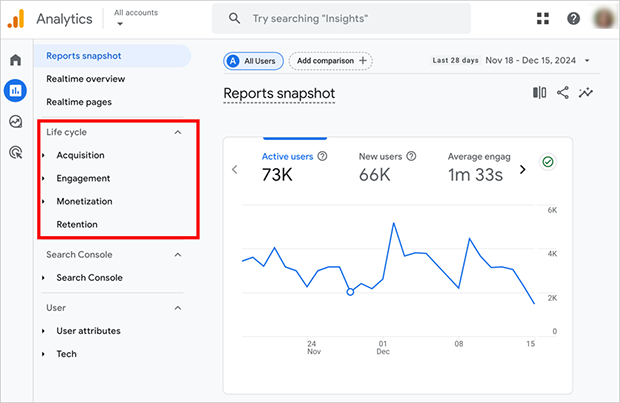Click the Acquisition label
Screen dimensions: 620x403
[x=80, y=155]
